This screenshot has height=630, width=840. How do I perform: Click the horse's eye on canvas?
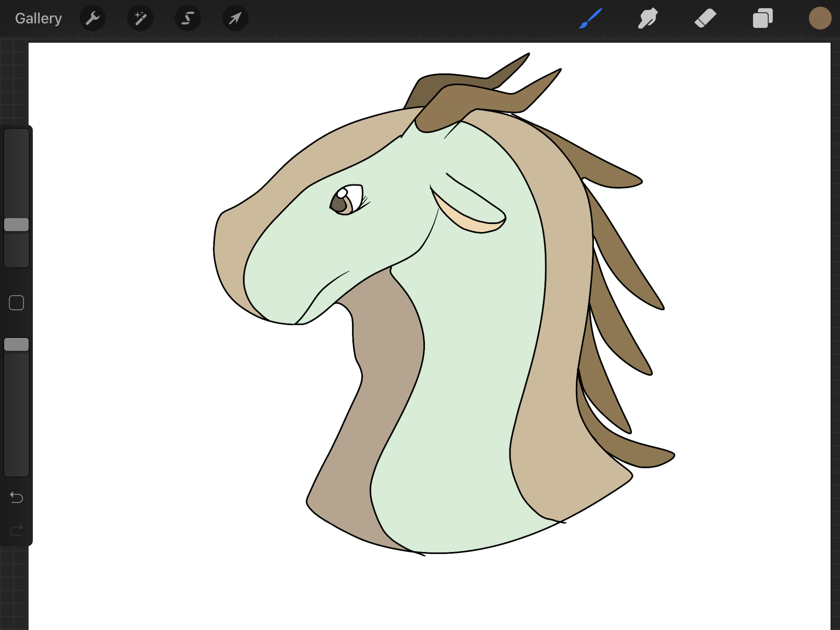[x=344, y=201]
